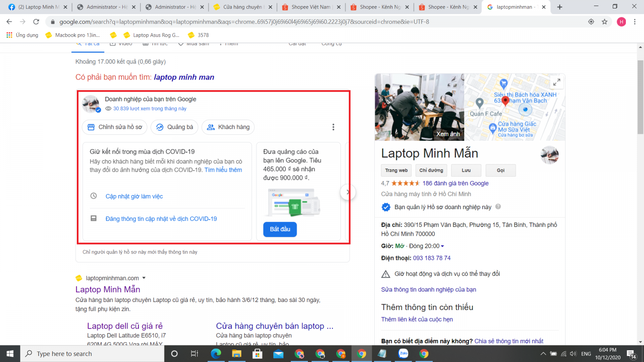Screen dimensions: 644x362
Task: Show hidden tray icons chevron
Action: tap(543, 354)
